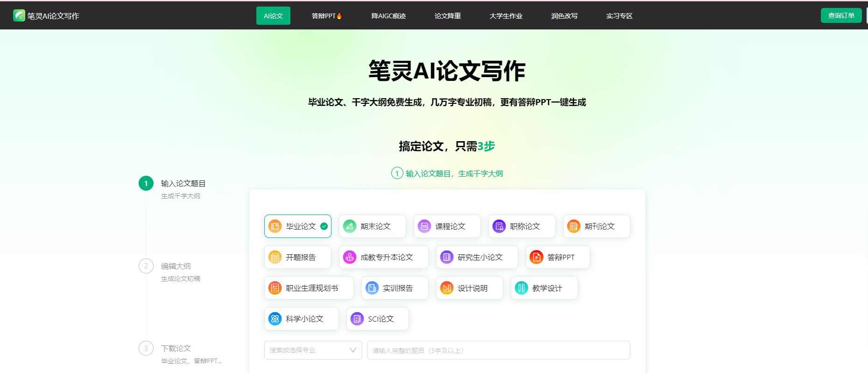The image size is (868, 373).
Task: Click step 2 circle 编辑大纲
Action: point(146,266)
